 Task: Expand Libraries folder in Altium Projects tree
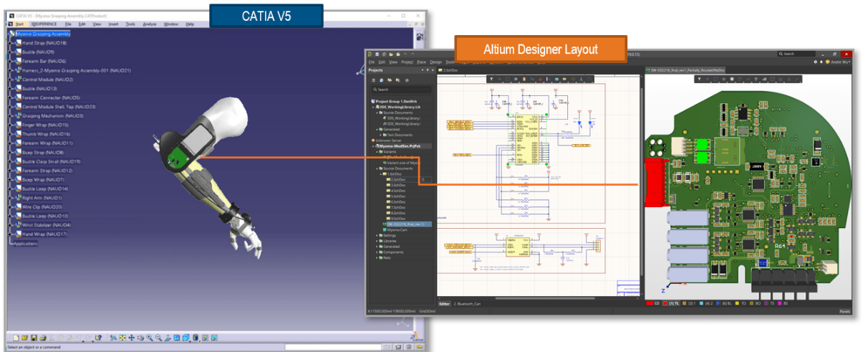coord(377,241)
